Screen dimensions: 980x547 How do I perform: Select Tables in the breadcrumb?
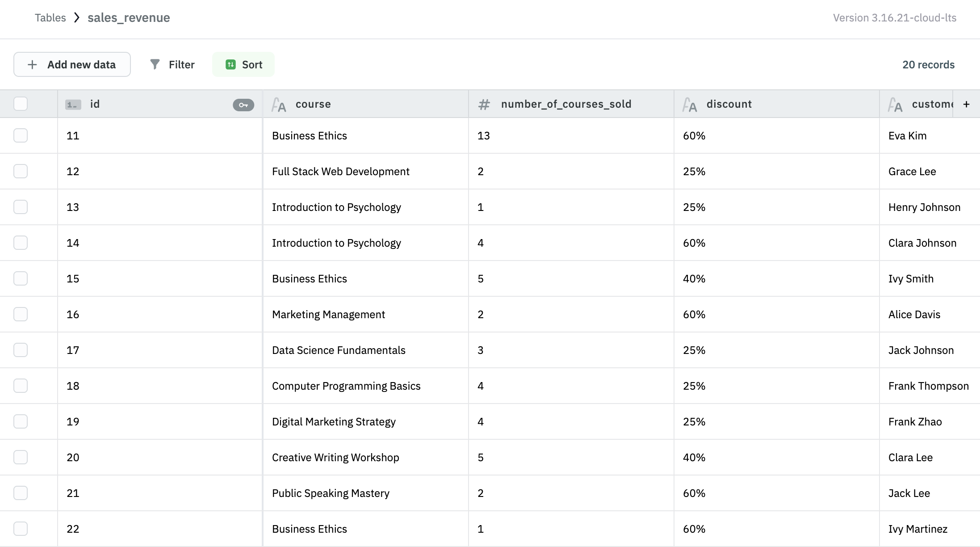50,17
